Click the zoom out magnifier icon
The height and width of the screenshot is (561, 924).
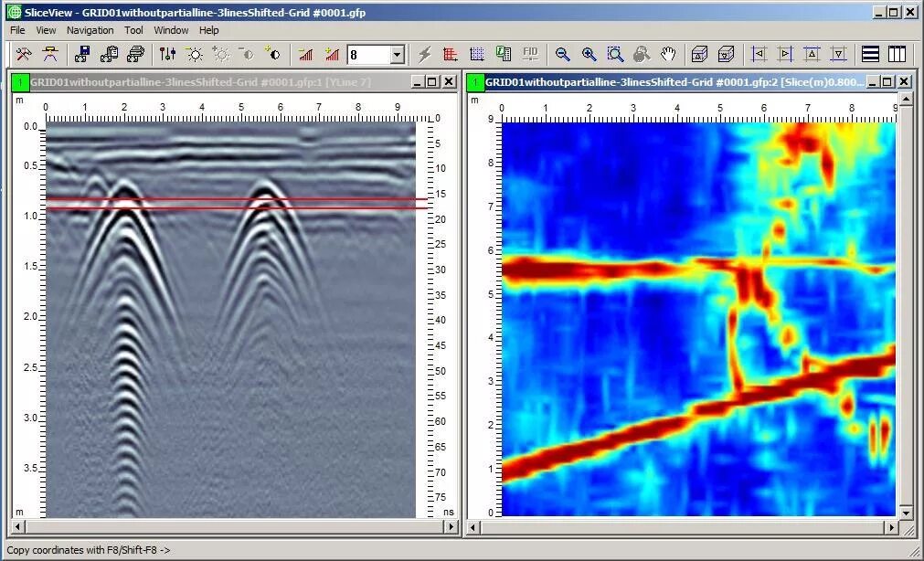tap(562, 54)
